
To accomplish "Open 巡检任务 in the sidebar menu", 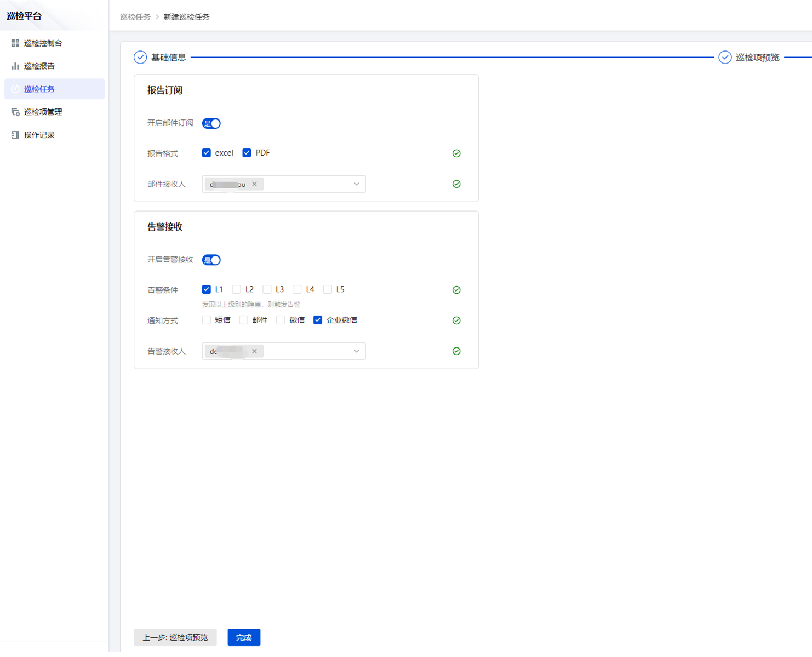I will coord(39,89).
